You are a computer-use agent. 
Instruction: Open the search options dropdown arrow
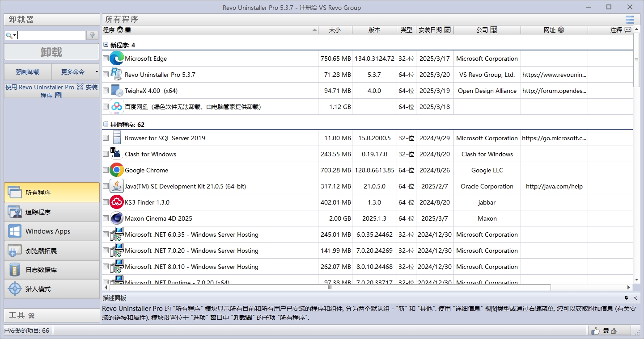pyautogui.click(x=15, y=34)
